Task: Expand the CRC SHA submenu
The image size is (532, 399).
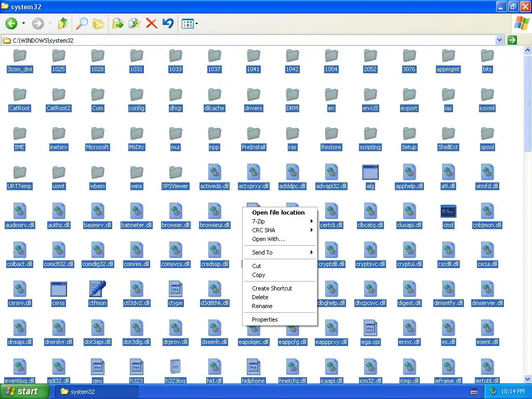Action: 280,230
